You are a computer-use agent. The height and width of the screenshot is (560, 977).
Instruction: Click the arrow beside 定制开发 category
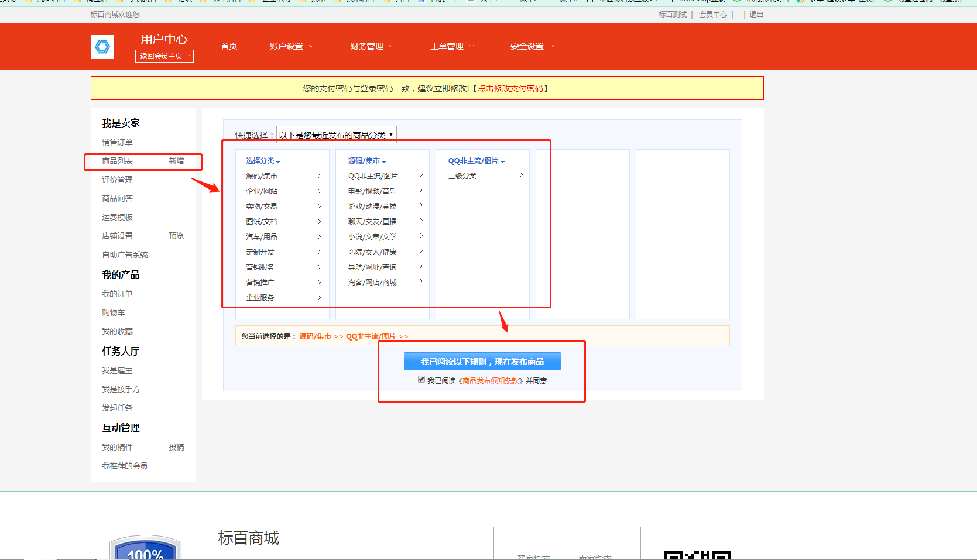[319, 252]
